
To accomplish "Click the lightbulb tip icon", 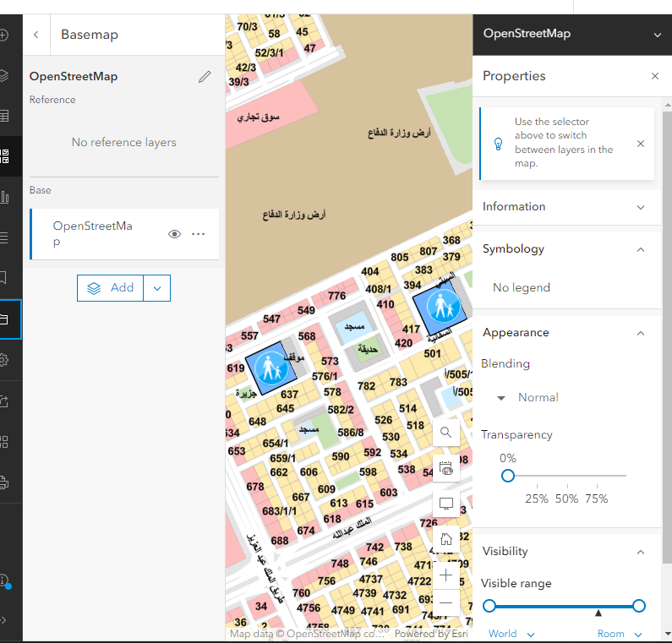I will (498, 144).
